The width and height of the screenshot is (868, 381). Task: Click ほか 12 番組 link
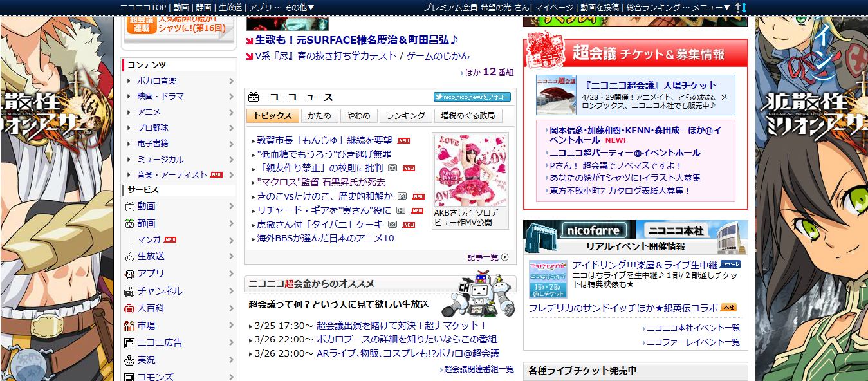pos(489,72)
